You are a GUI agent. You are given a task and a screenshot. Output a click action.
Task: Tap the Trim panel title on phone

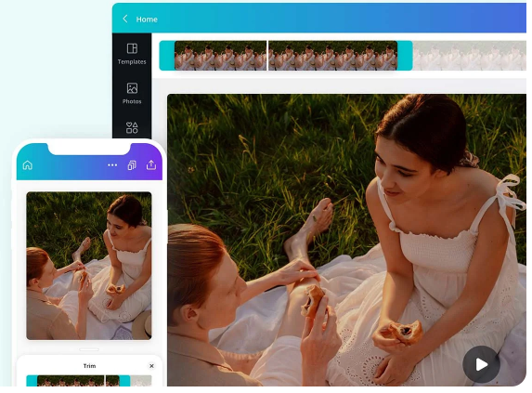pos(89,366)
